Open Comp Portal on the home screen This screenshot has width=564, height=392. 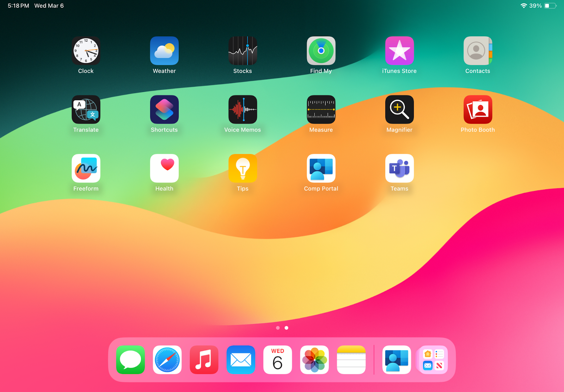[321, 169]
